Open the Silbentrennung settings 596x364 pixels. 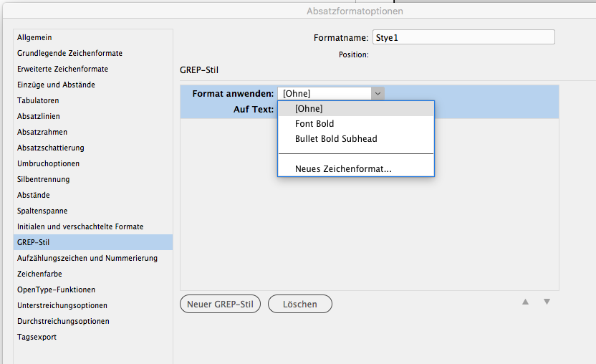click(44, 179)
